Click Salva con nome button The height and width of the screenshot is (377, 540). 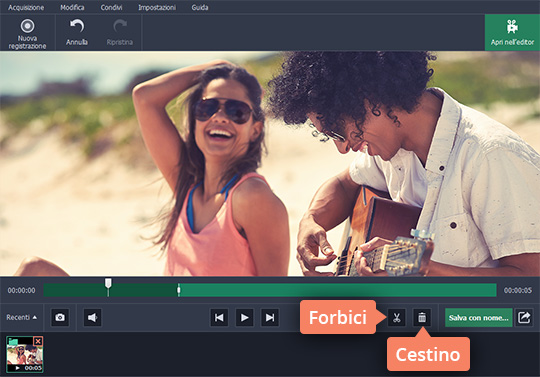[479, 317]
